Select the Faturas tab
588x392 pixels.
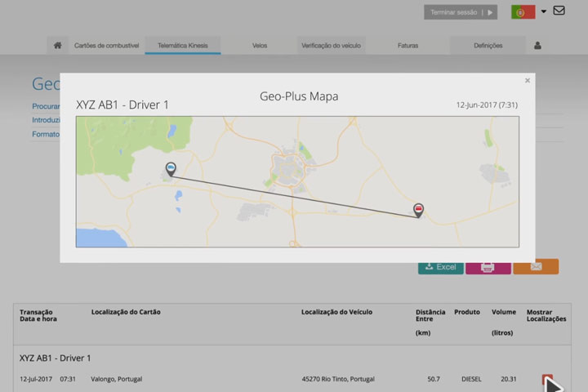(408, 46)
